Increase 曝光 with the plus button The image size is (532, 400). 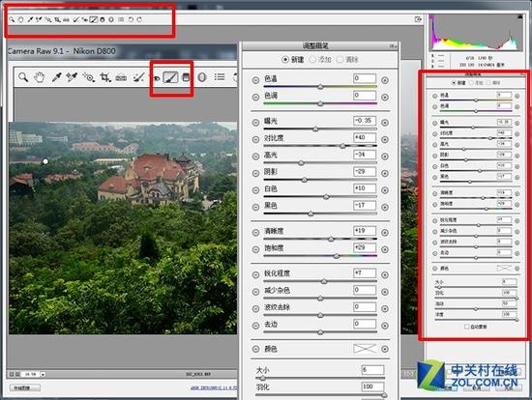[x=385, y=123]
